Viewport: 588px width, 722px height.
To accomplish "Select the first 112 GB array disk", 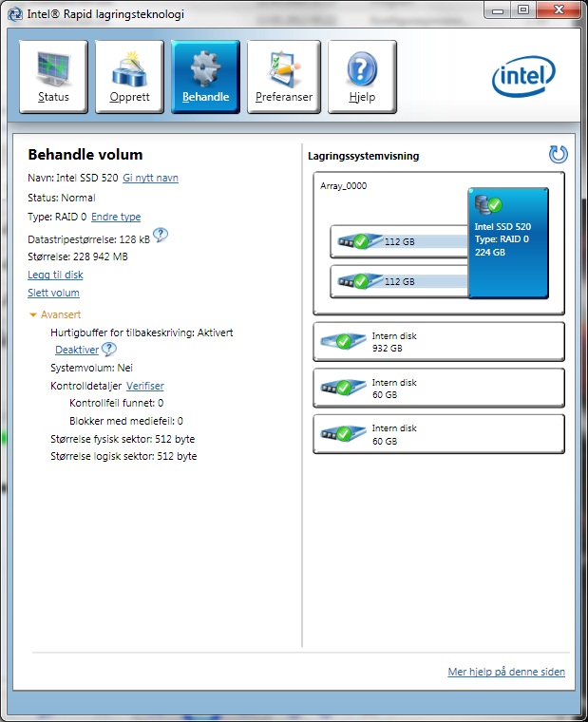I will tap(399, 241).
